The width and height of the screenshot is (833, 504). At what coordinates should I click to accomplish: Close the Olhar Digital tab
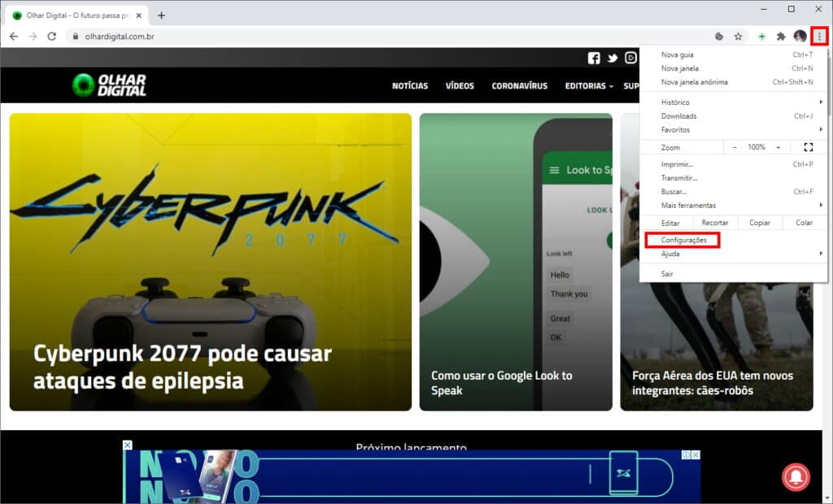pos(138,15)
